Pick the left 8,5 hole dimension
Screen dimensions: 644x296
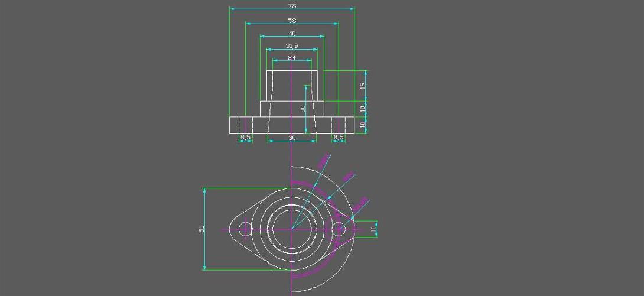[x=245, y=138]
